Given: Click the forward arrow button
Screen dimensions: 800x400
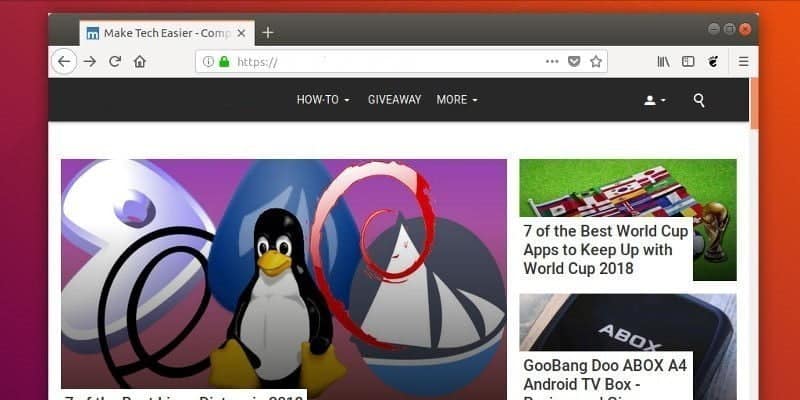Looking at the screenshot, I should 90,62.
